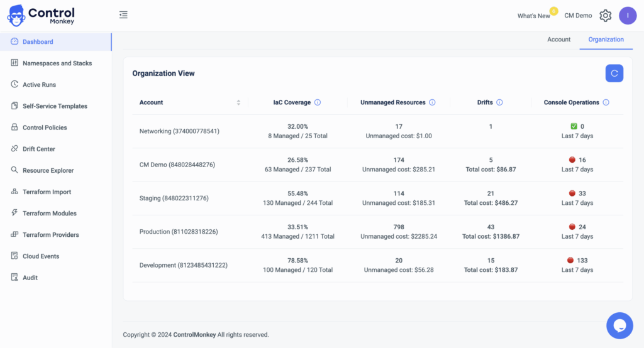Click the Terraform Modules lightning icon
Viewport: 644px width, 348px height.
[x=14, y=212]
